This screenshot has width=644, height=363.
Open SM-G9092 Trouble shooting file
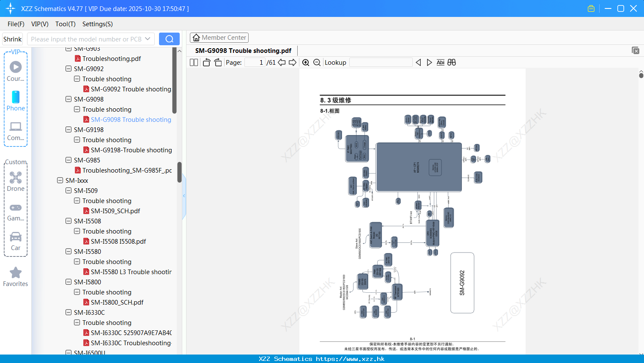coord(127,89)
